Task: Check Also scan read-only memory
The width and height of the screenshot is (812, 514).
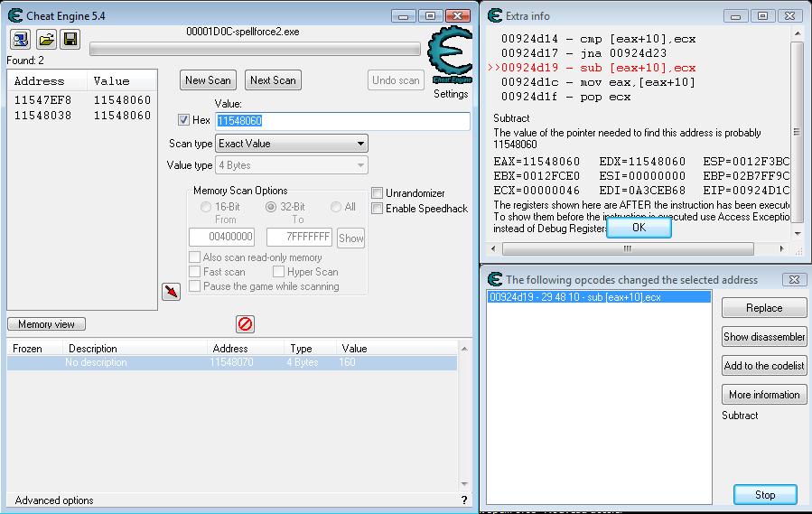Action: 195,257
